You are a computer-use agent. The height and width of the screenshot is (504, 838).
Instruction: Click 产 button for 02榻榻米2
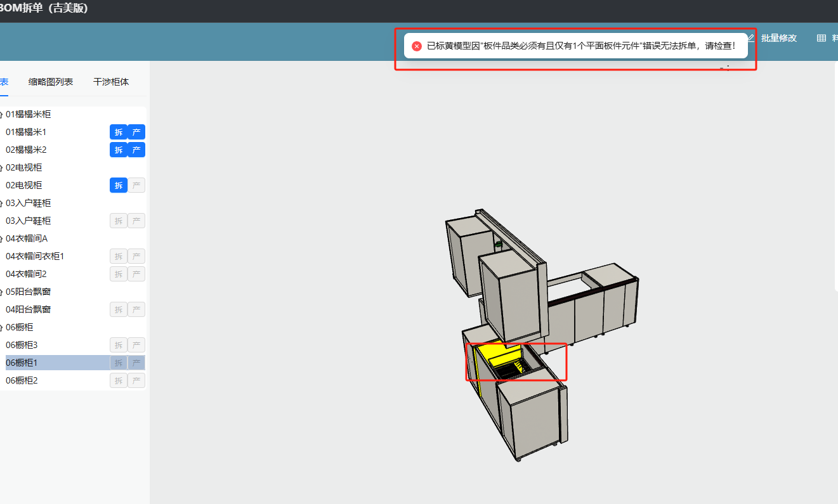[136, 150]
